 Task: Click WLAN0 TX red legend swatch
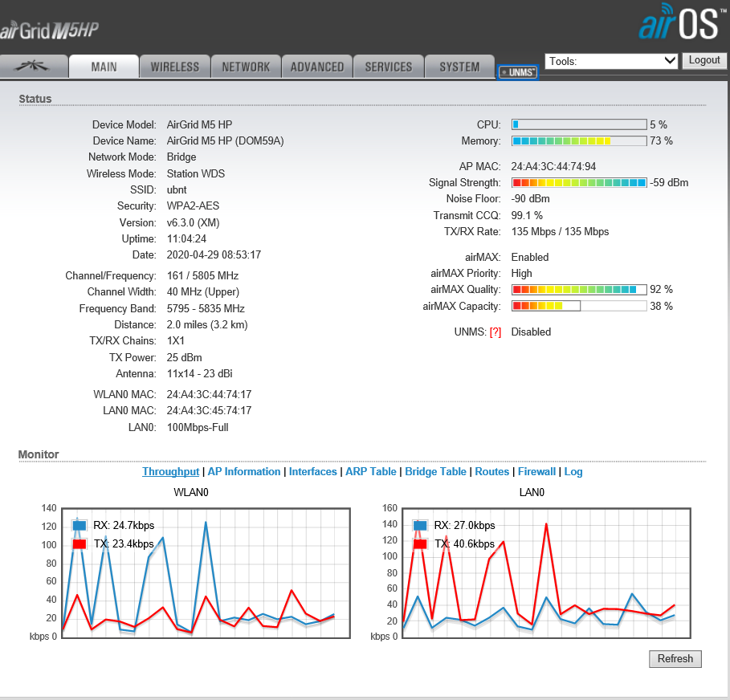click(80, 543)
